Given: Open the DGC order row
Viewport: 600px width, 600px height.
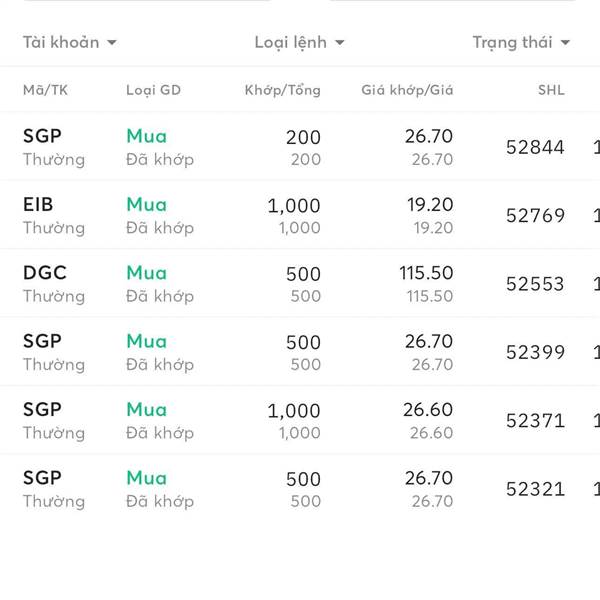Looking at the screenshot, I should (300, 284).
